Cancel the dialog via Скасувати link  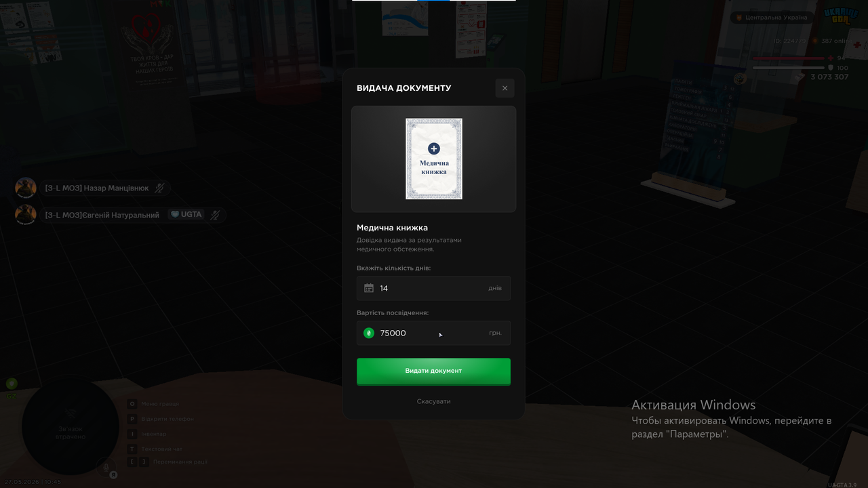click(x=433, y=401)
